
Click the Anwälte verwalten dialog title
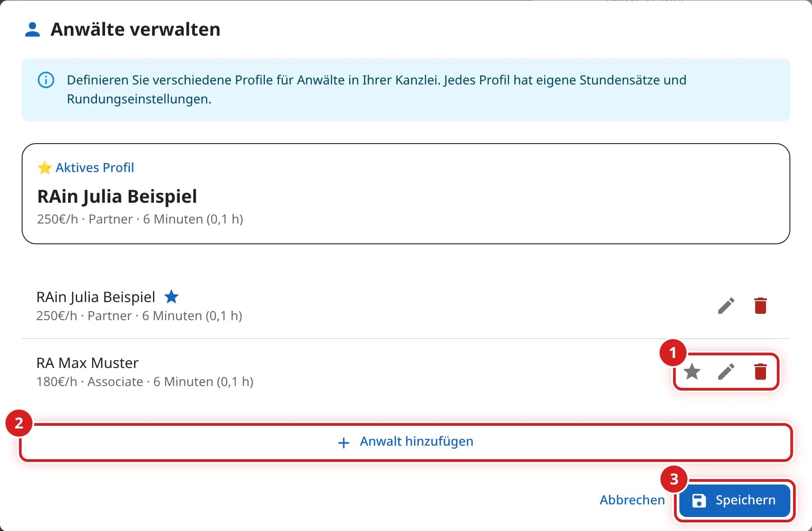(135, 29)
